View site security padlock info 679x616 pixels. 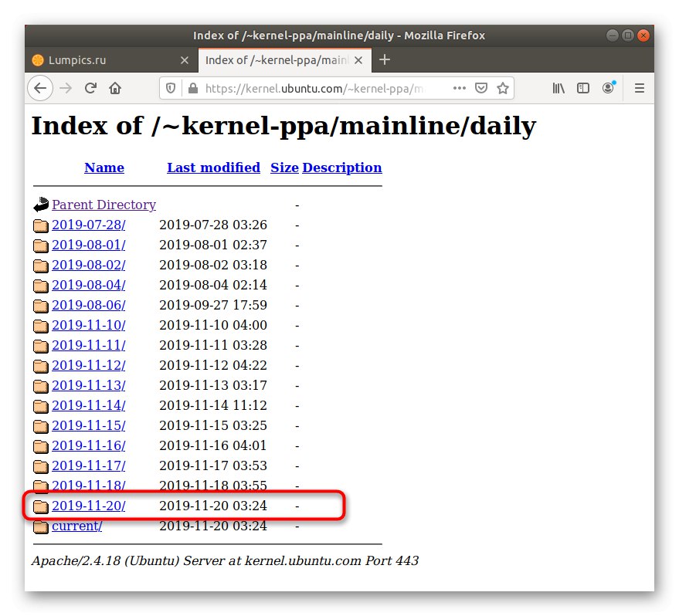(x=193, y=88)
